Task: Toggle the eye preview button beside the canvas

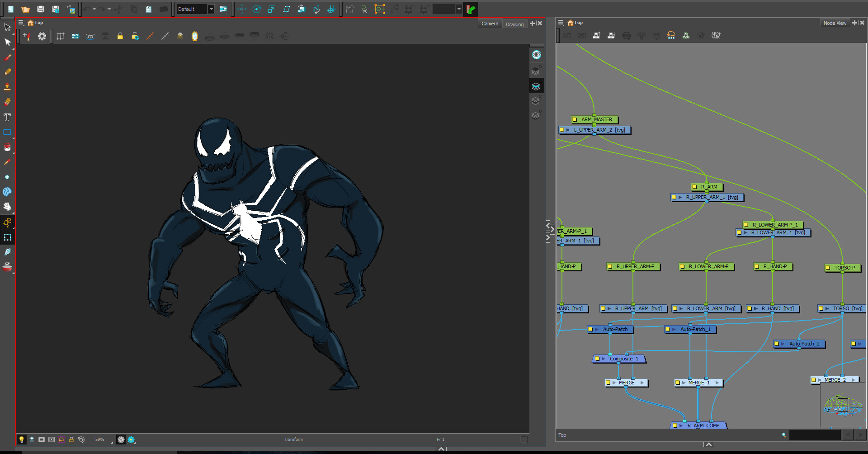Action: click(x=537, y=55)
